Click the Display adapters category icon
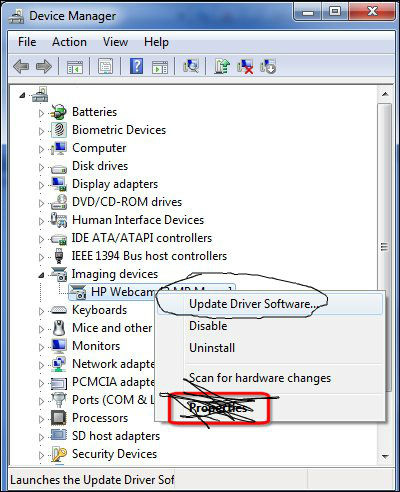400x492 pixels. click(59, 184)
